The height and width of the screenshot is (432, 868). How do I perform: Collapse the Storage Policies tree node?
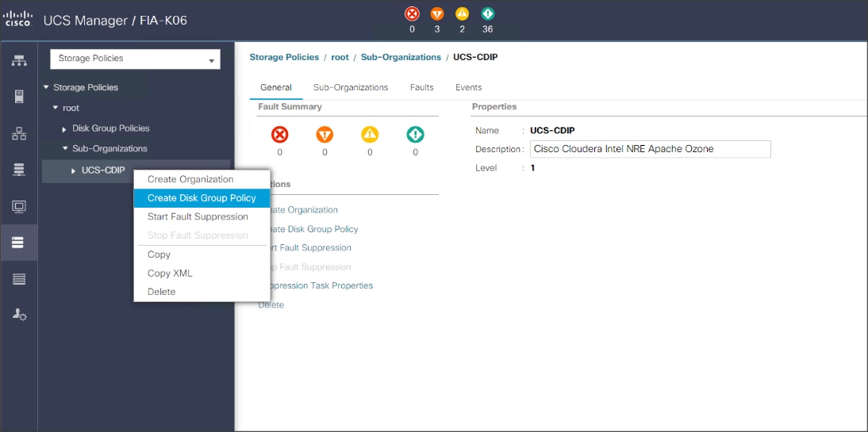click(x=47, y=87)
